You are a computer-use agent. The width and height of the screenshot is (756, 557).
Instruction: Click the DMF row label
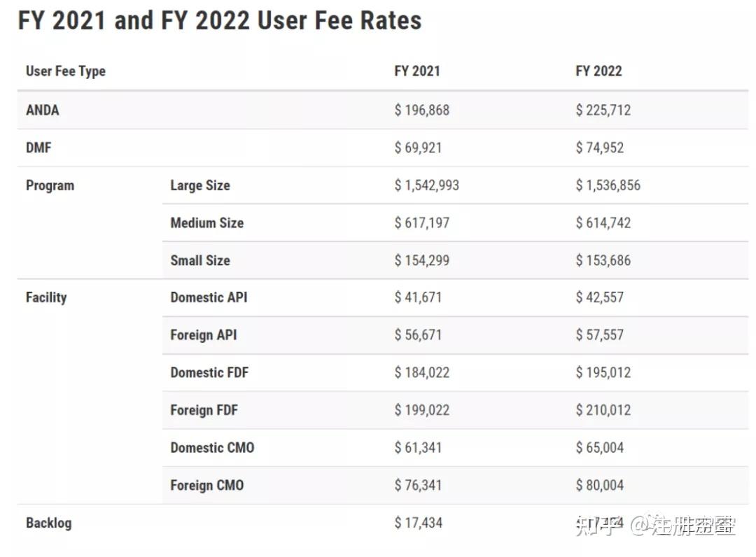pos(38,148)
